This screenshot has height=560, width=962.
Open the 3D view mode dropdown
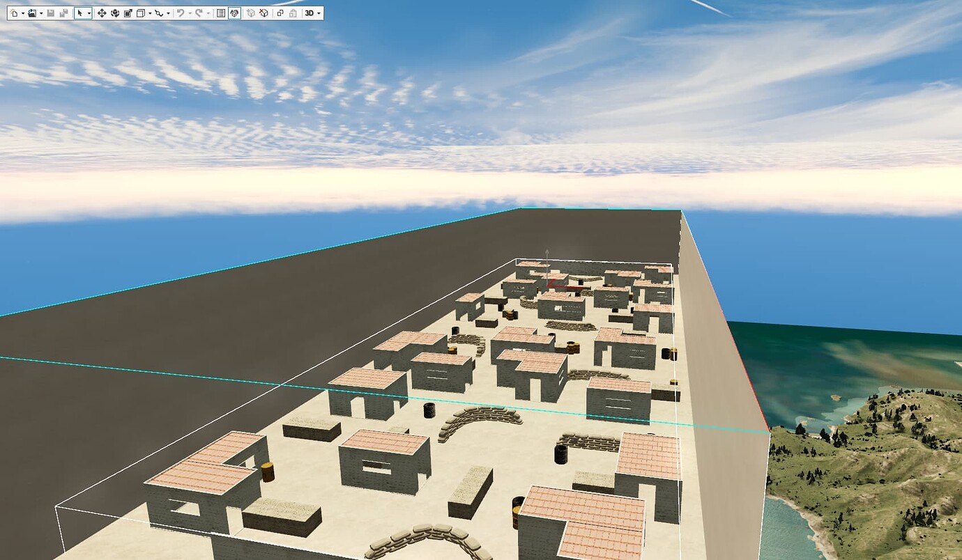[312, 13]
